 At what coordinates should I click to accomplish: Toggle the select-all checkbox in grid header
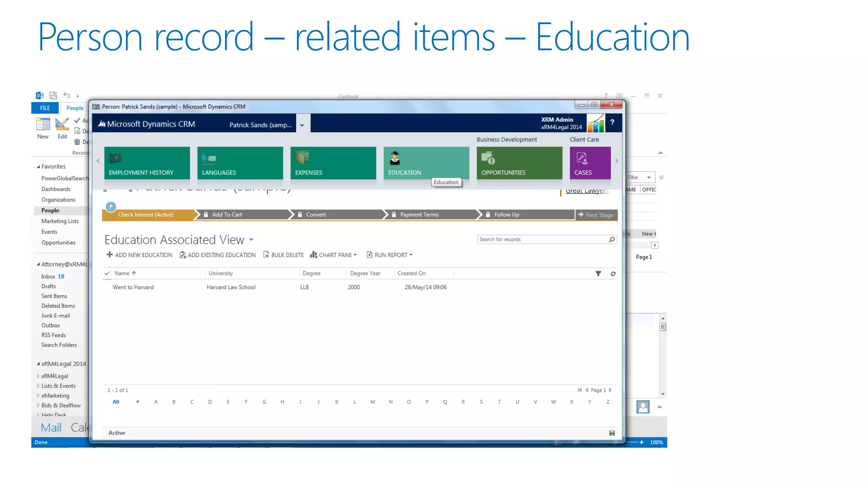coord(107,273)
